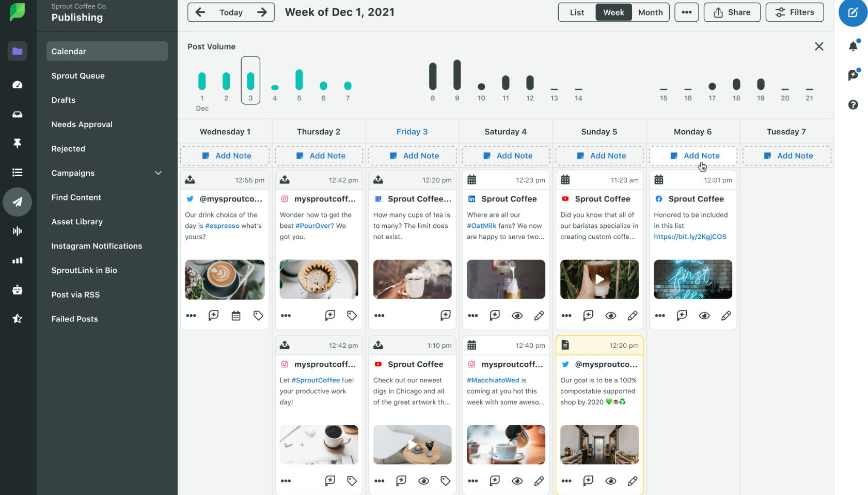Click the #espresso hashtag
868x495 pixels.
222,226
